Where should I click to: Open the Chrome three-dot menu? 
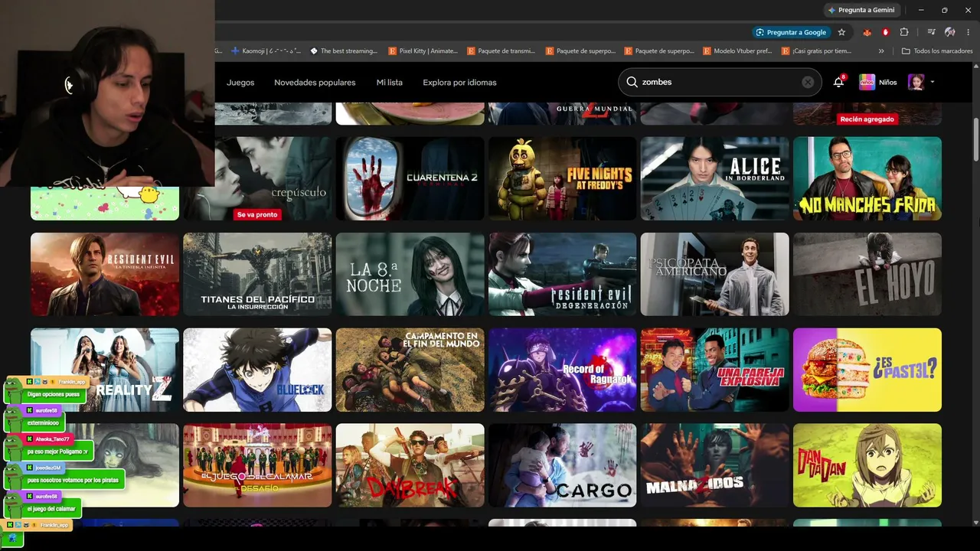coord(968,32)
